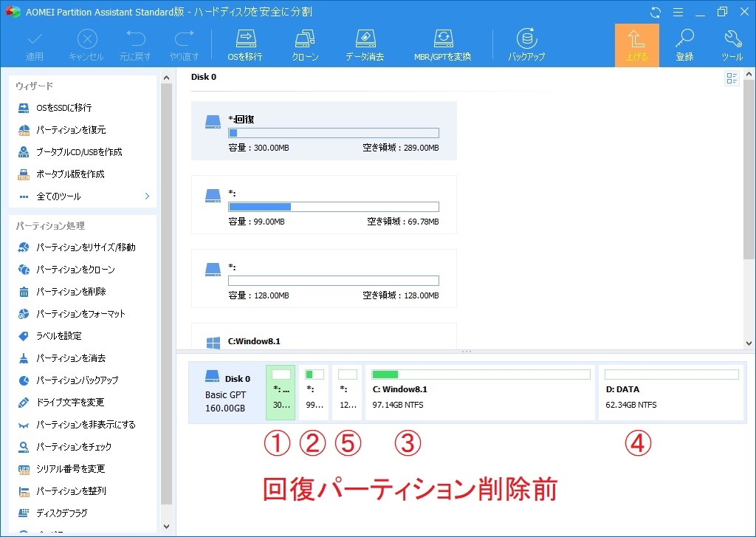Click the 元に戻す undo icon

(x=136, y=46)
